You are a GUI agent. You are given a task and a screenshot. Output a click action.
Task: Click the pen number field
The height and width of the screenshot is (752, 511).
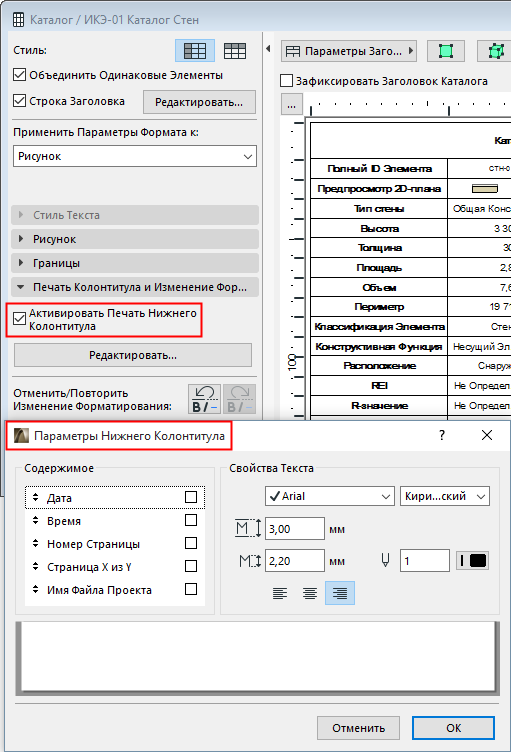pos(425,561)
